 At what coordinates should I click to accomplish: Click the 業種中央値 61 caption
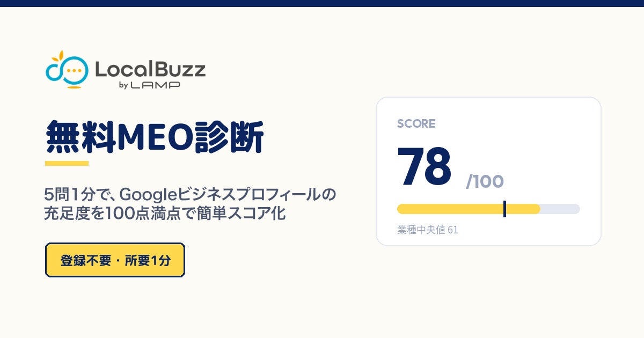point(428,230)
